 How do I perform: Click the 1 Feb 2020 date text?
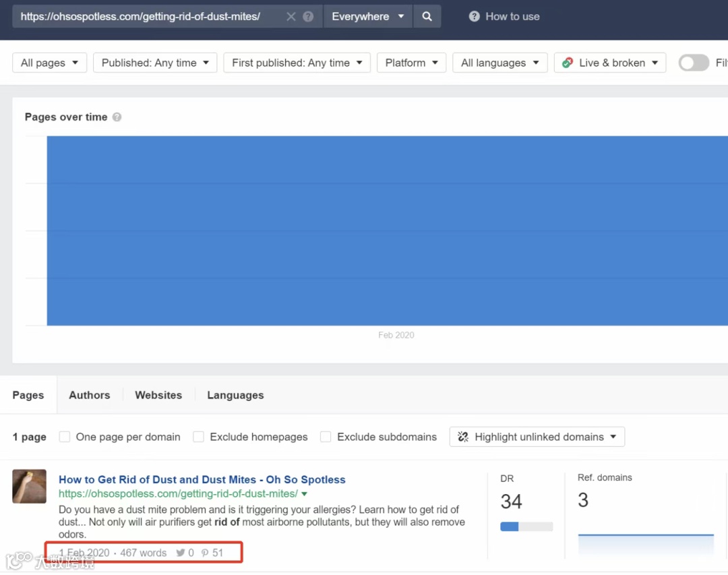tap(84, 553)
